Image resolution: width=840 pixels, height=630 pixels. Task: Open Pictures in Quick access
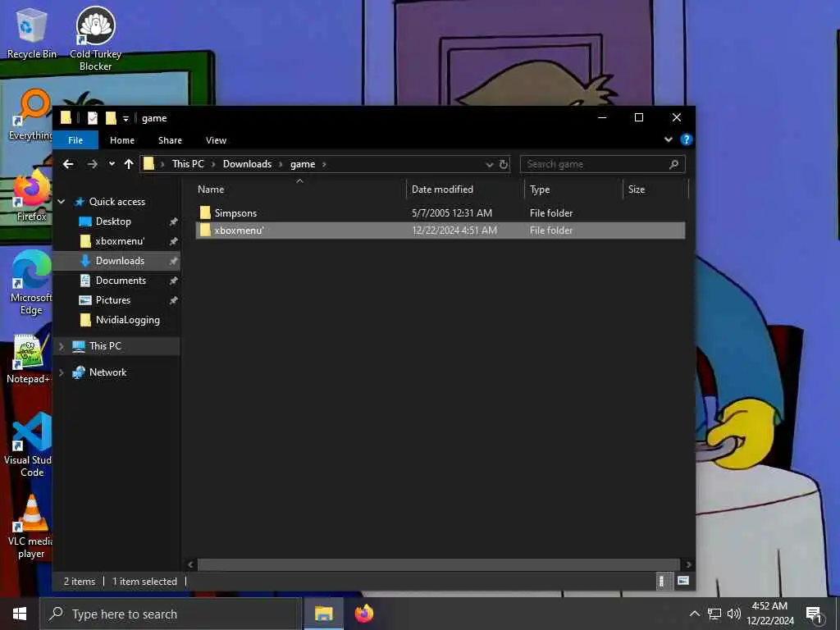[x=112, y=300]
